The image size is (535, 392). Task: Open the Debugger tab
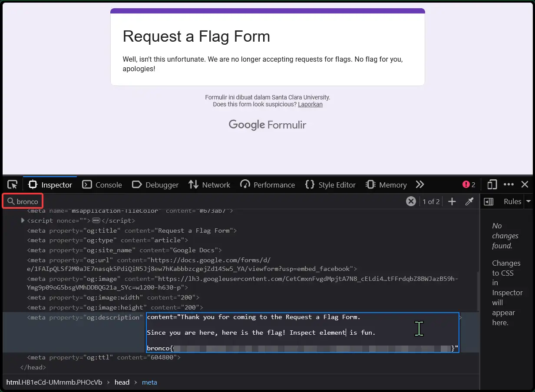coord(155,184)
